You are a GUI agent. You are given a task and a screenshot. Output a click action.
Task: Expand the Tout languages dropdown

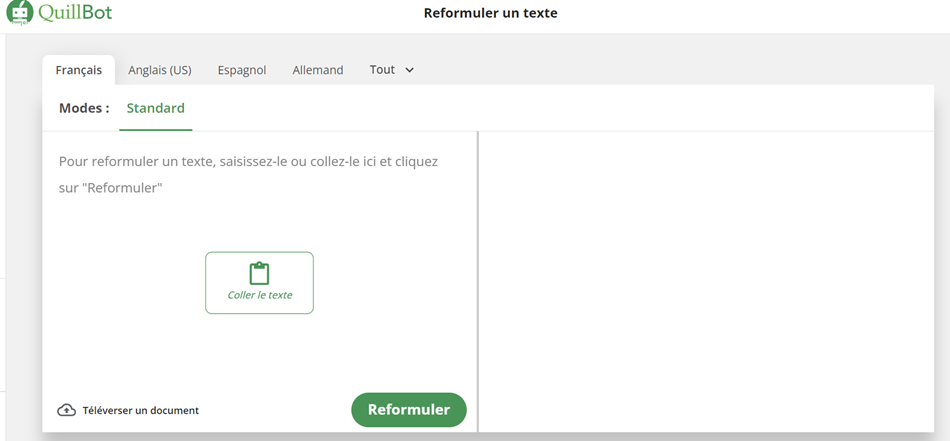click(392, 70)
